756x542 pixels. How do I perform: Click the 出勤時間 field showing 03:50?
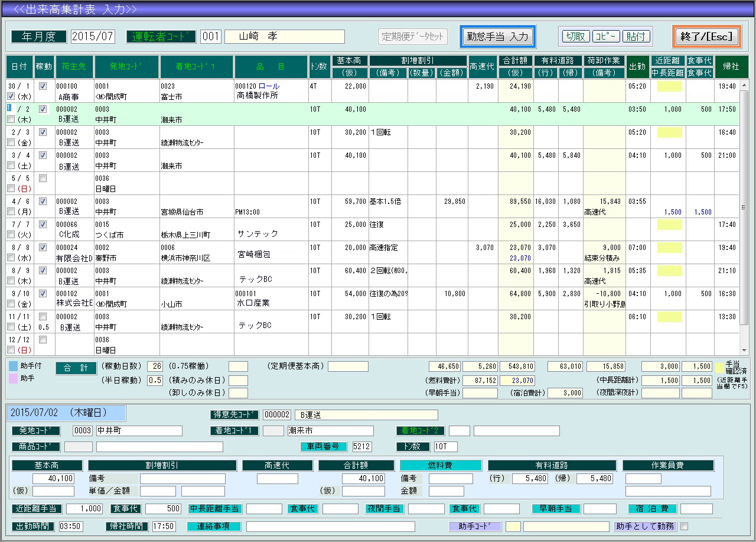point(70,526)
